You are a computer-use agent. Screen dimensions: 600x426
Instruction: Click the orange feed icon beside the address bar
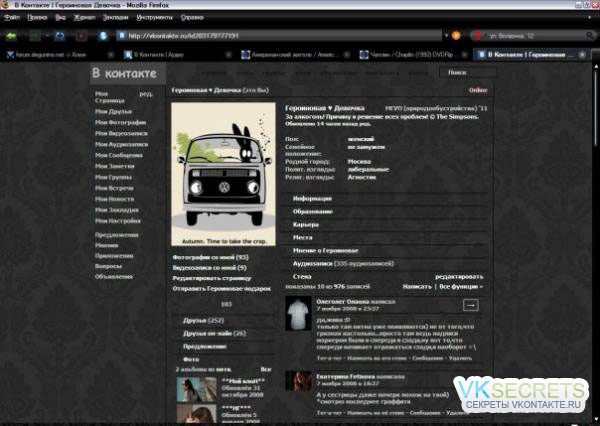pos(456,36)
